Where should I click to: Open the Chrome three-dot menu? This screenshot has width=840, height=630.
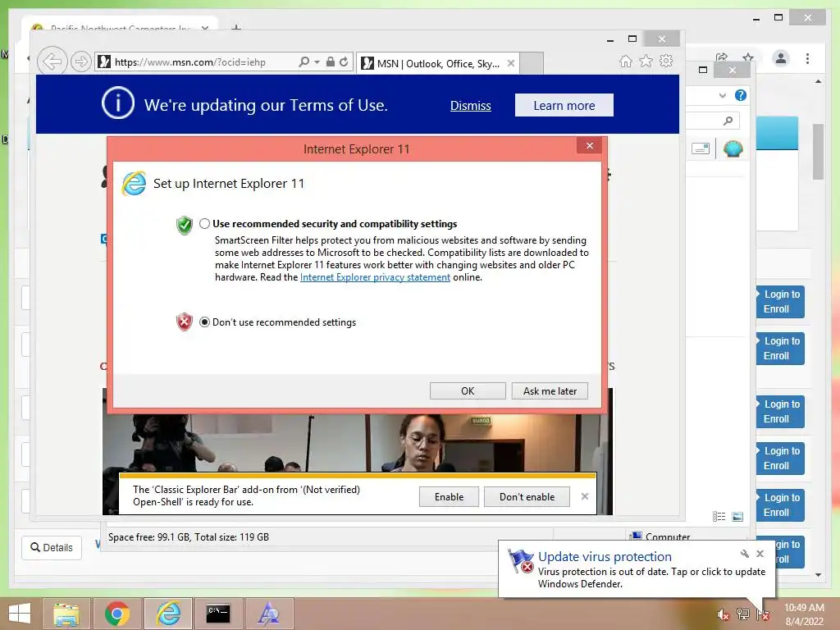point(807,58)
